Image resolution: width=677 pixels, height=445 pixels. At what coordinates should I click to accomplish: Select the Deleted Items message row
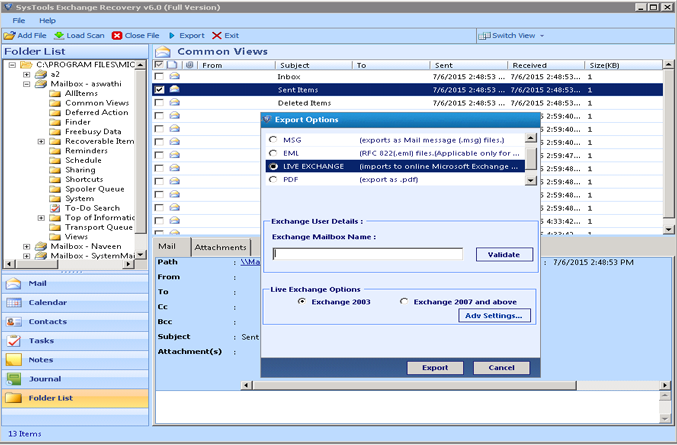(408, 103)
